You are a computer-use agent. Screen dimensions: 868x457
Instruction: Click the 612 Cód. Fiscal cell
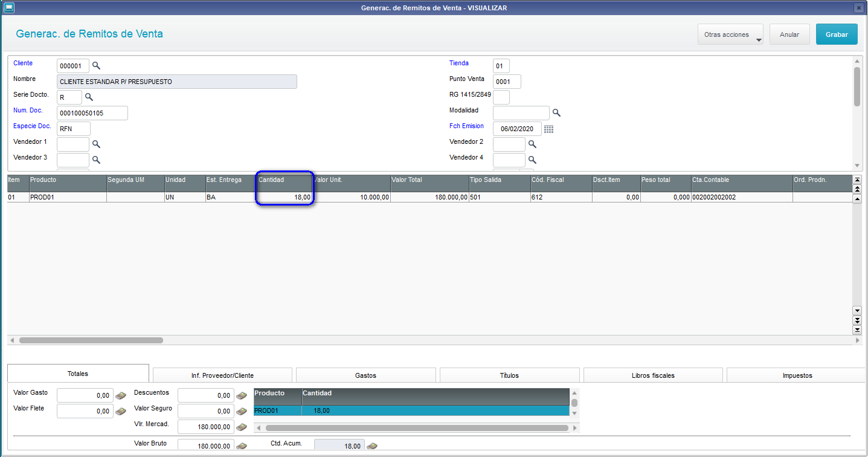pos(561,197)
